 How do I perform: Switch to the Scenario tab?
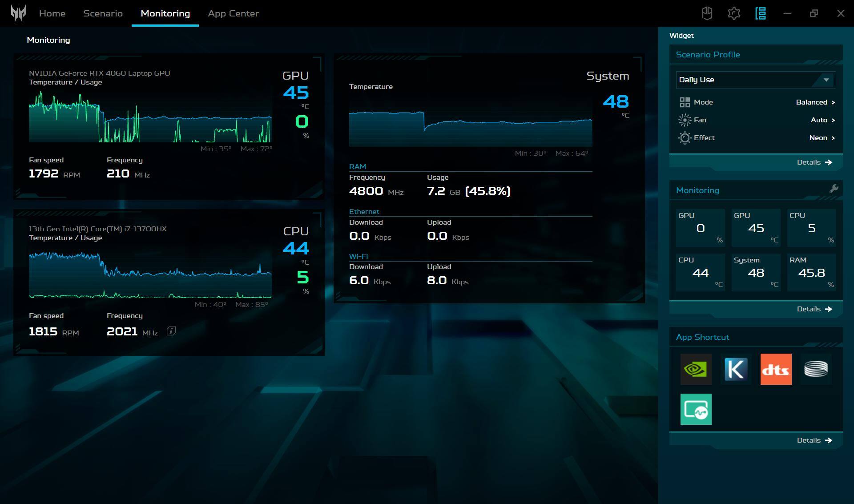(x=103, y=13)
